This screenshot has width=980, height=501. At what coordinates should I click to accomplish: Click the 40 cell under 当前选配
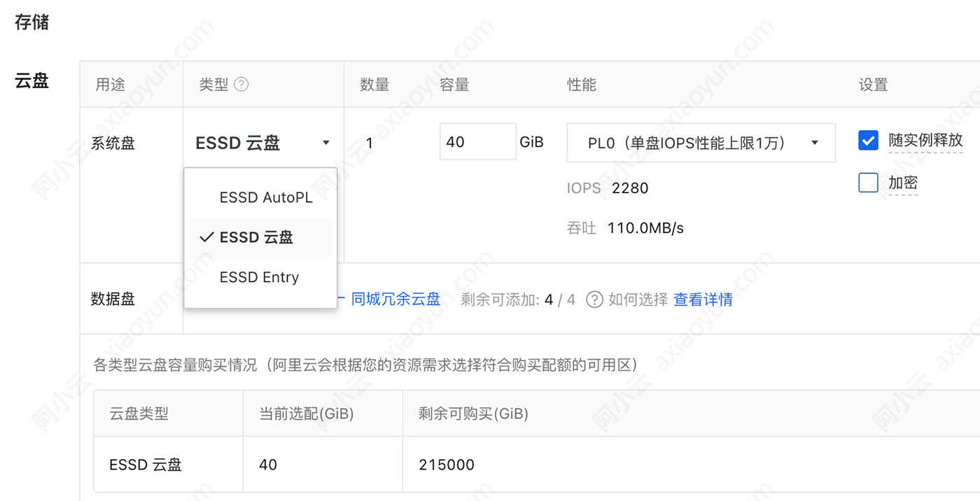(268, 465)
